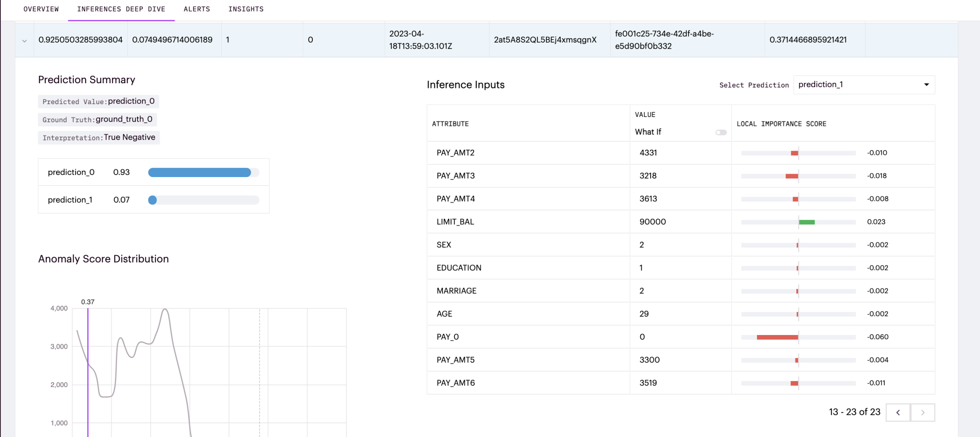Go to the Insights tab
The width and height of the screenshot is (980, 437).
[x=246, y=9]
